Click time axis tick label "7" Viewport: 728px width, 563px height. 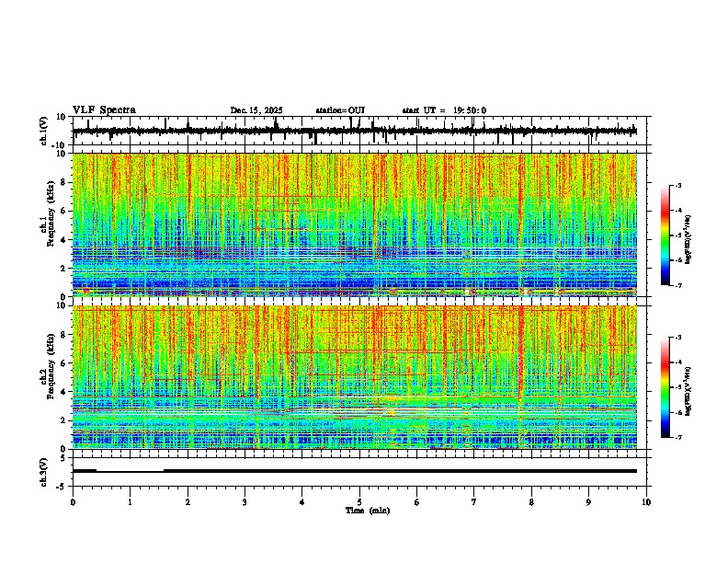(474, 502)
